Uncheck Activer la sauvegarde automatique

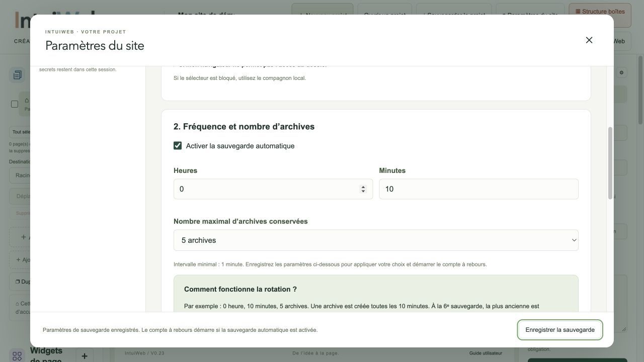pos(178,146)
